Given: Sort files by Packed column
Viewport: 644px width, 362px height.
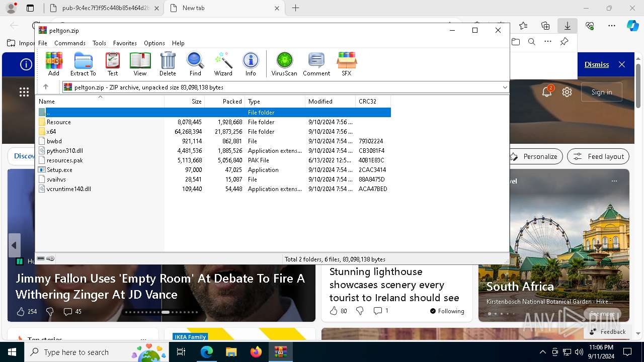Looking at the screenshot, I should 225,102.
